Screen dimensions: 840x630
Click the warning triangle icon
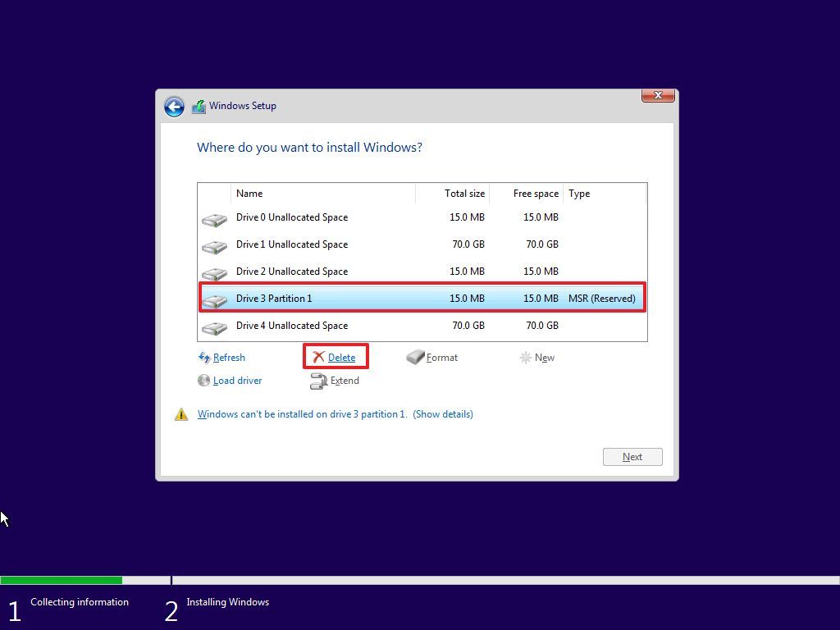click(181, 413)
